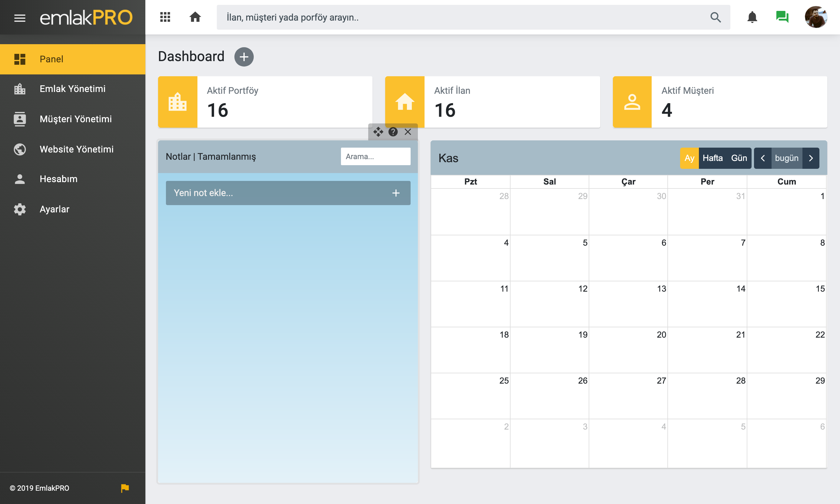Viewport: 840px width, 504px height.
Task: Click the move widget arrows icon
Action: coord(378,132)
